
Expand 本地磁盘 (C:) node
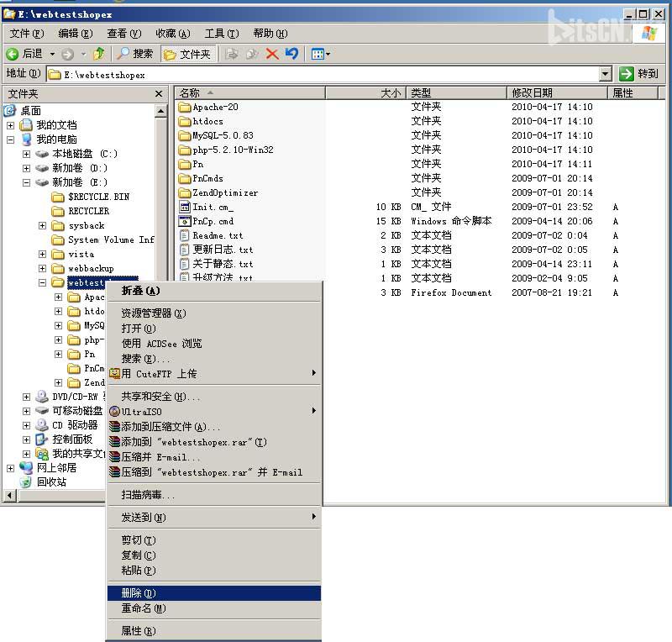tap(27, 154)
